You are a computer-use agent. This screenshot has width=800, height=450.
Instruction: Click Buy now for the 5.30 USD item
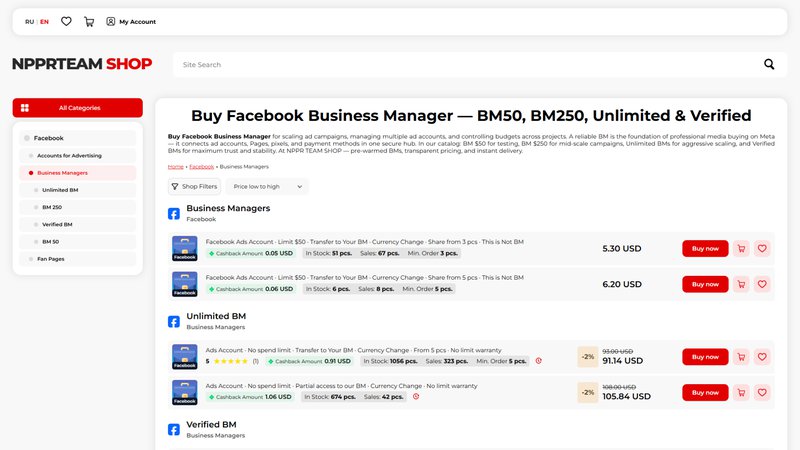pyautogui.click(x=705, y=248)
